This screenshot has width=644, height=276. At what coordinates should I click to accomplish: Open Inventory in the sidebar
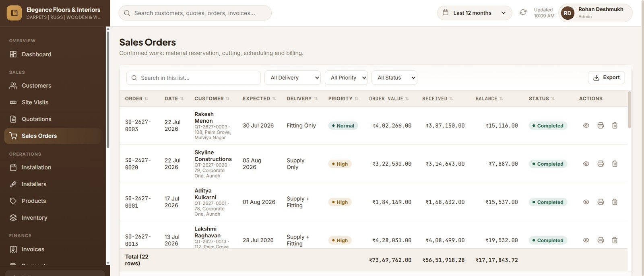pos(53,218)
